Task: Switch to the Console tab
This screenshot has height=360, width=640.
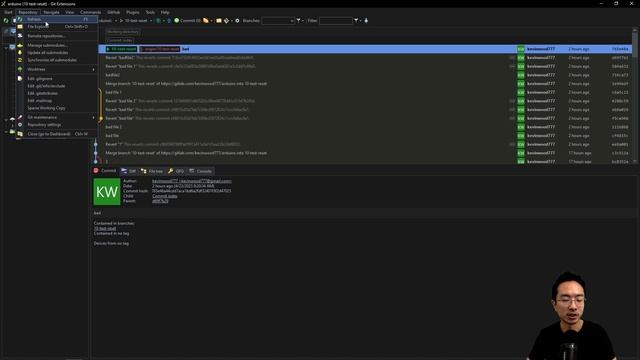Action: pos(200,171)
